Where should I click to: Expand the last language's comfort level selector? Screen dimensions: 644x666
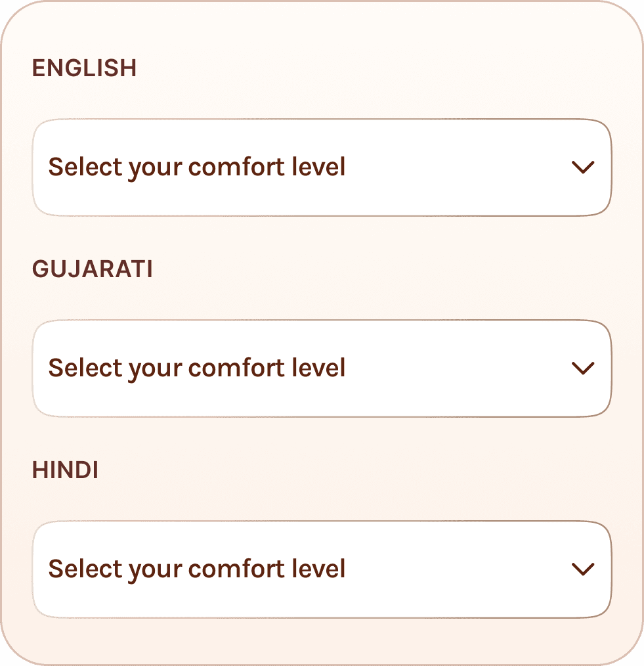tap(322, 569)
